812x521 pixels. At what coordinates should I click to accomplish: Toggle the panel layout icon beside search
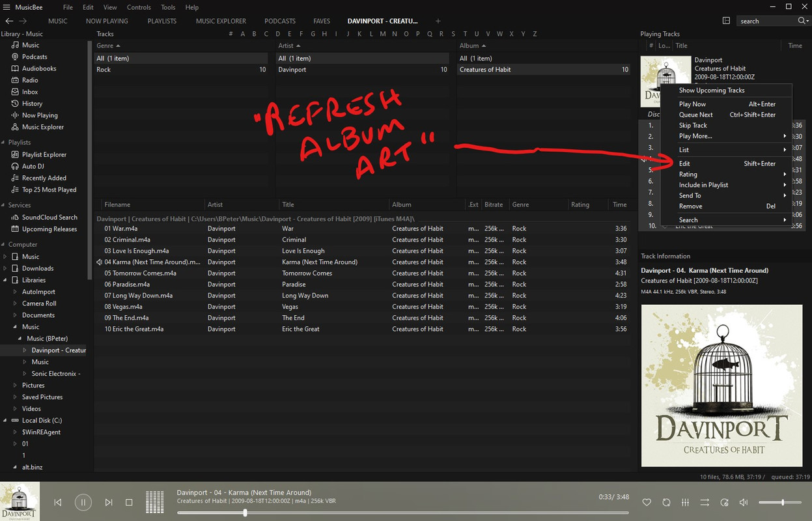(726, 21)
